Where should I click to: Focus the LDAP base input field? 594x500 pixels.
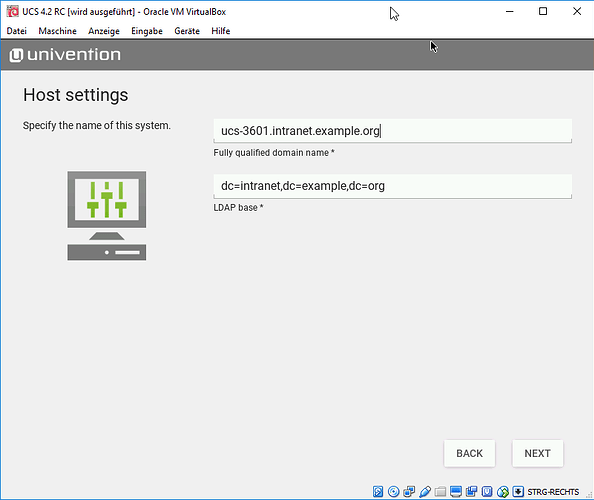tap(392, 186)
